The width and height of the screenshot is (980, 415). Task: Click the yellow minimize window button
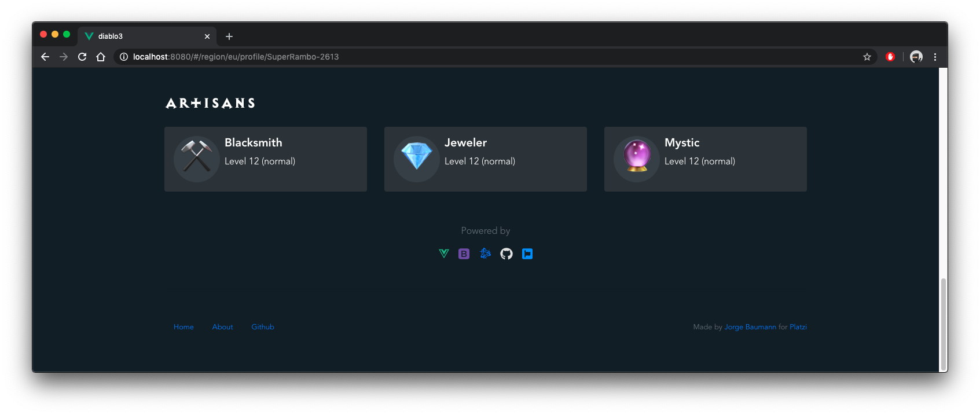[x=55, y=35]
